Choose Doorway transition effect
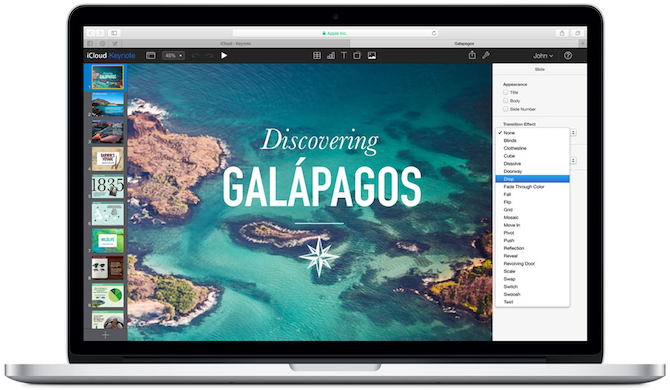Image resolution: width=670 pixels, height=390 pixels. pyautogui.click(x=532, y=171)
